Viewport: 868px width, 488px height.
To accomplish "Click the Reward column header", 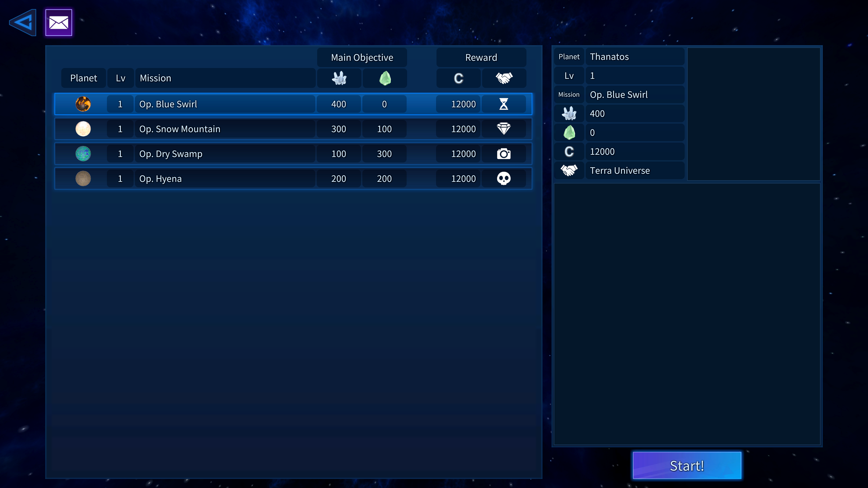I will coord(481,58).
